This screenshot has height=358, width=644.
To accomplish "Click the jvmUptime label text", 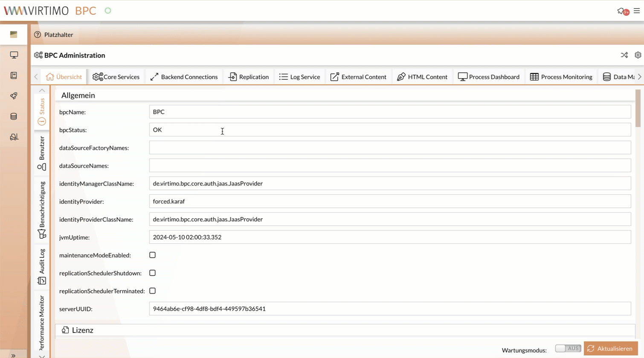I will pyautogui.click(x=74, y=237).
